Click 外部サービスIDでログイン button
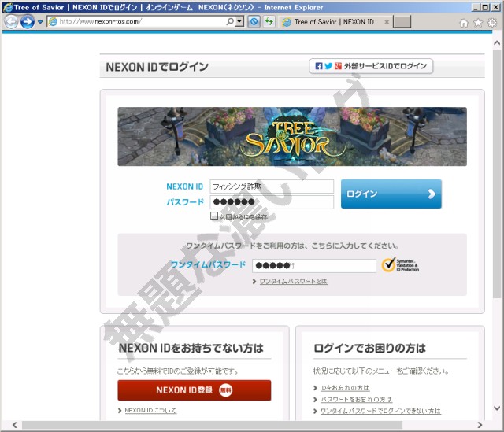 371,66
